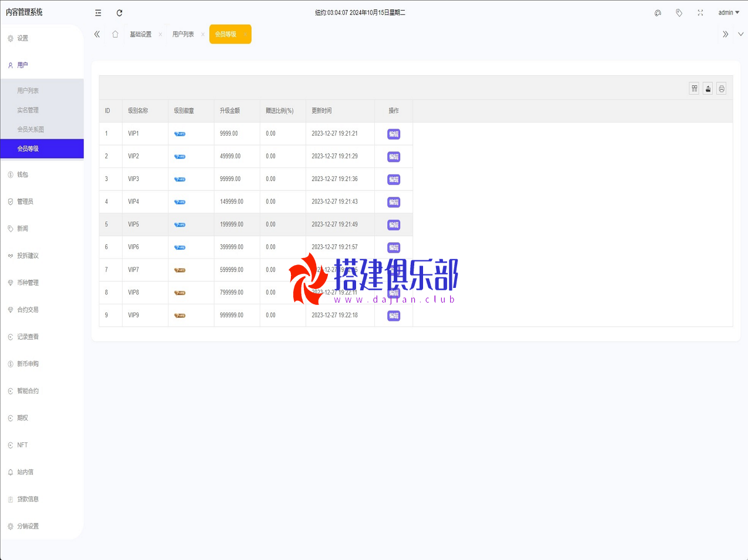Click the 编辑 button for VIP9
748x560 pixels.
coord(394,316)
